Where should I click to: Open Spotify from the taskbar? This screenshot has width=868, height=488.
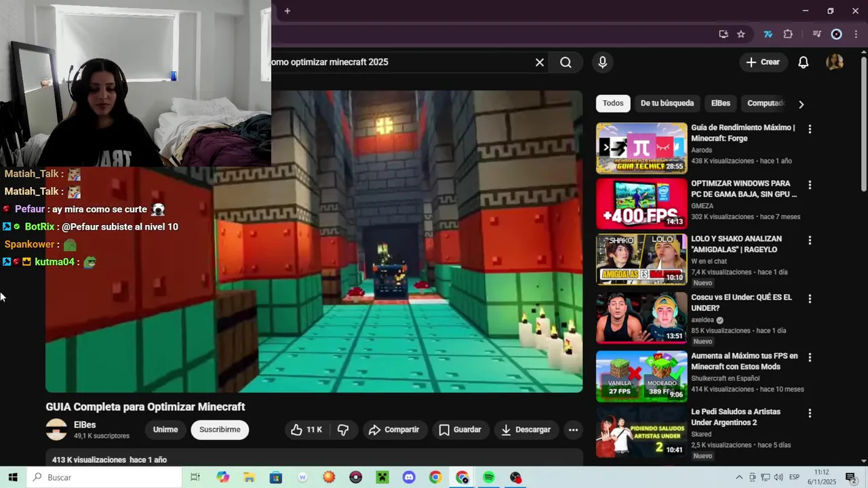coord(489,477)
